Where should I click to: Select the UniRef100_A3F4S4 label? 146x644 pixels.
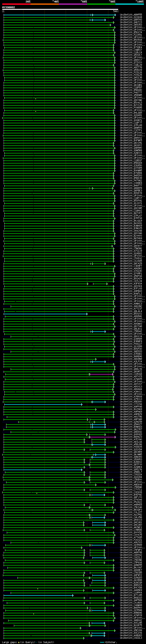coord(131,284)
